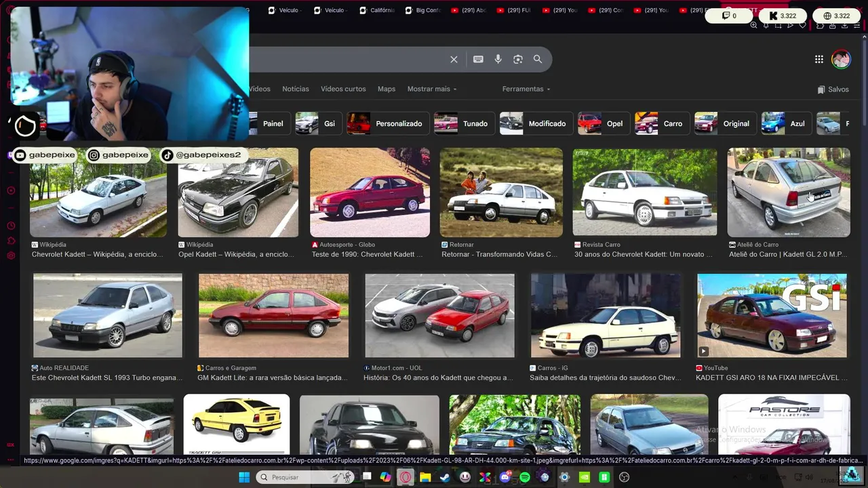Open Auto REALIDADE silver Kadett SL image
This screenshot has width=868, height=488.
tap(108, 315)
